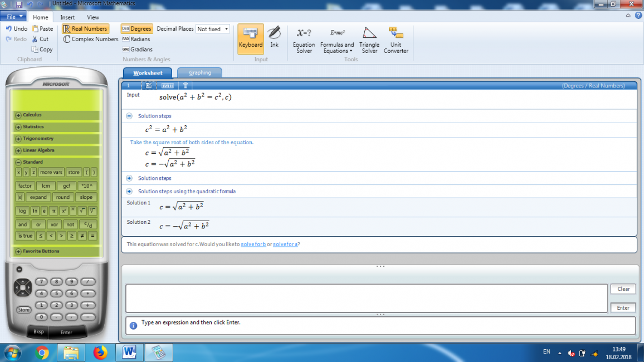Click the expression input field
The width and height of the screenshot is (644, 362).
click(366, 299)
